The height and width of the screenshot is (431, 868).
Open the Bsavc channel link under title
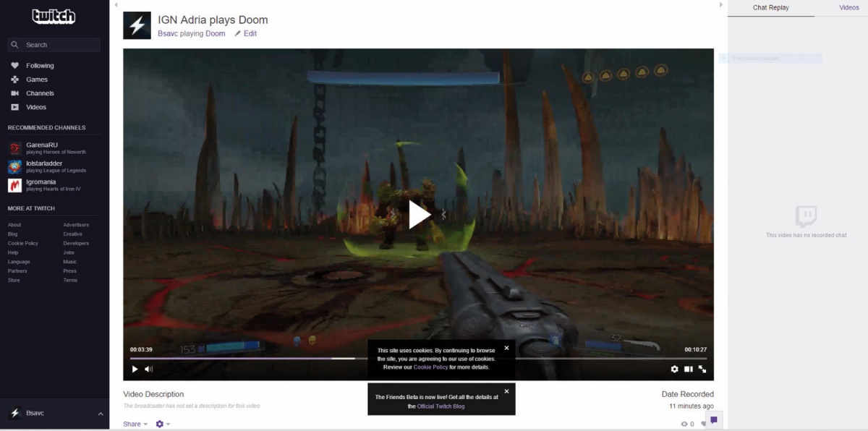169,33
